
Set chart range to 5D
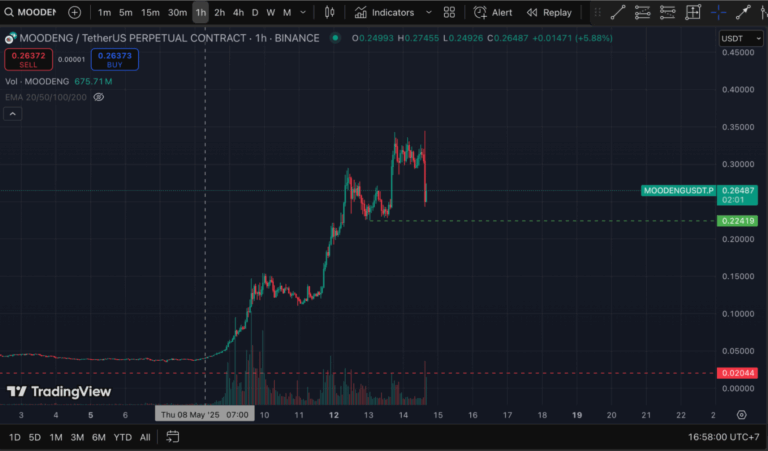[35, 437]
